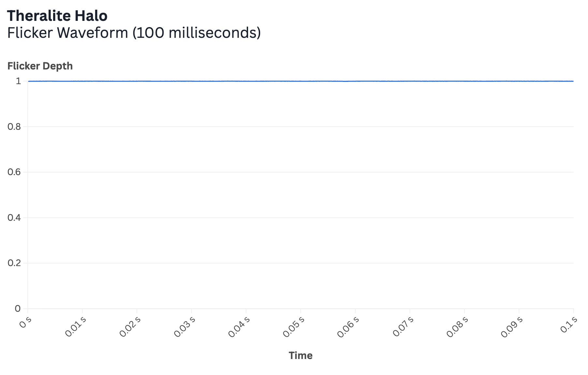This screenshot has height=375, width=588.
Task: Click the 0.09 s tick label
Action: [512, 326]
